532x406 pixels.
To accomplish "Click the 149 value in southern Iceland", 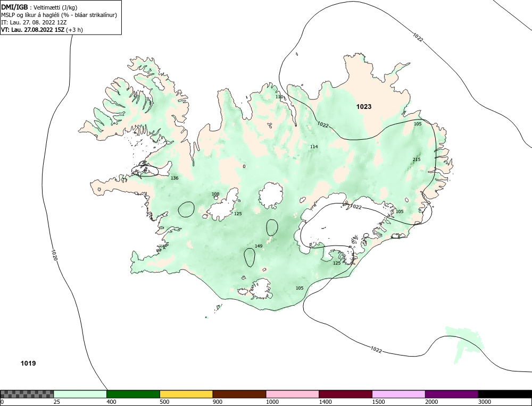I will pos(259,246).
